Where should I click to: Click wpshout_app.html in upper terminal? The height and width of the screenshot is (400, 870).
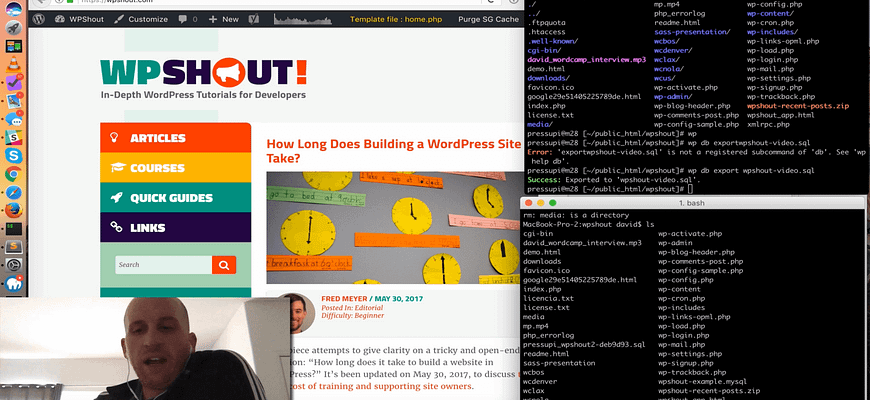tap(780, 115)
